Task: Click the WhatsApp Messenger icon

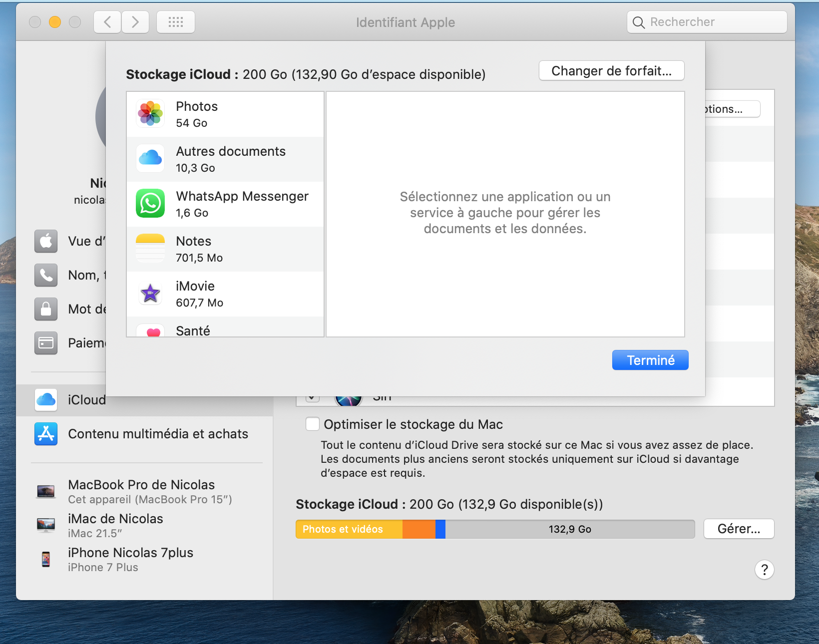Action: 150,204
